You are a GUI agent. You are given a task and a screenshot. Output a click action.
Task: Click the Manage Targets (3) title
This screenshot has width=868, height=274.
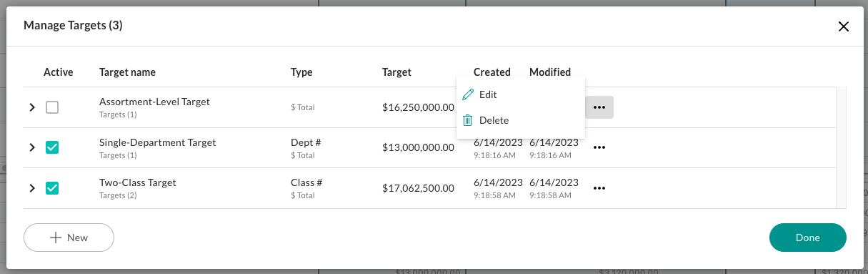[x=73, y=26]
